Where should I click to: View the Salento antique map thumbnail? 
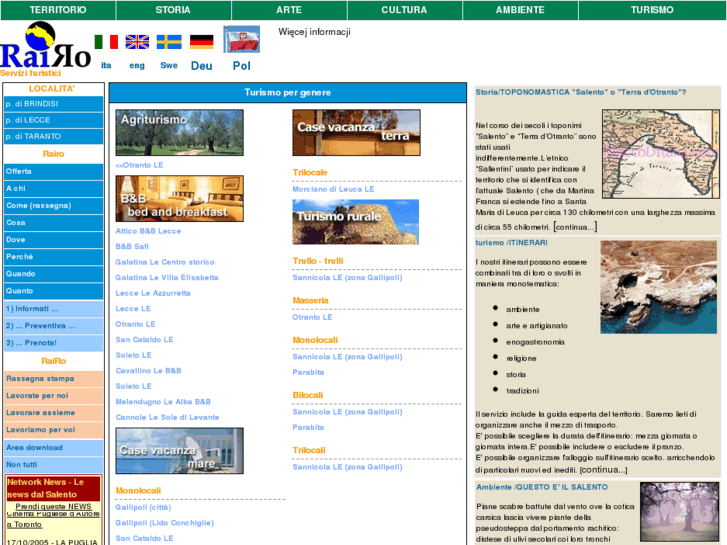tap(659, 153)
